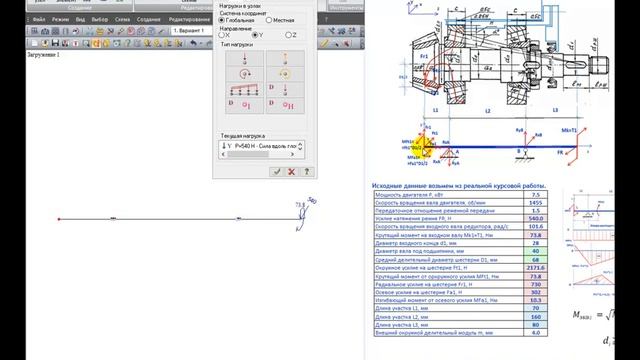Open dialog help with the question-mark button

[x=307, y=172]
